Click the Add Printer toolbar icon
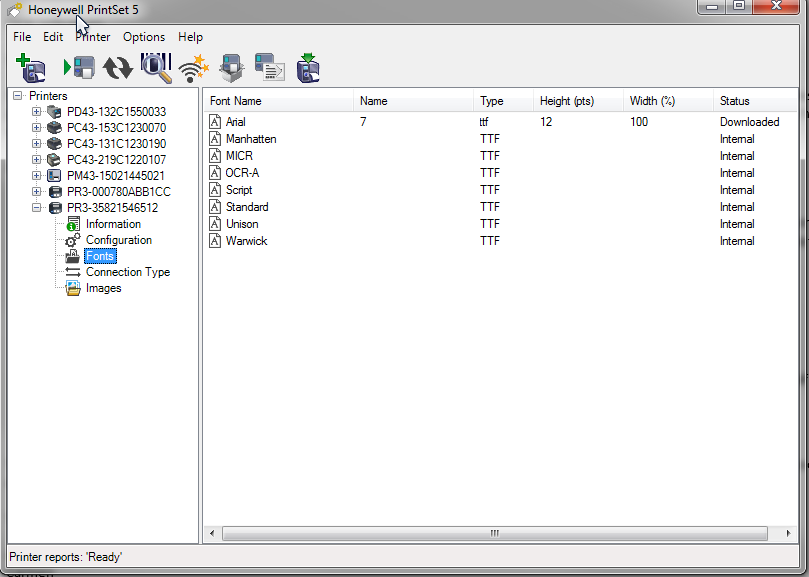This screenshot has height=577, width=809. [31, 68]
